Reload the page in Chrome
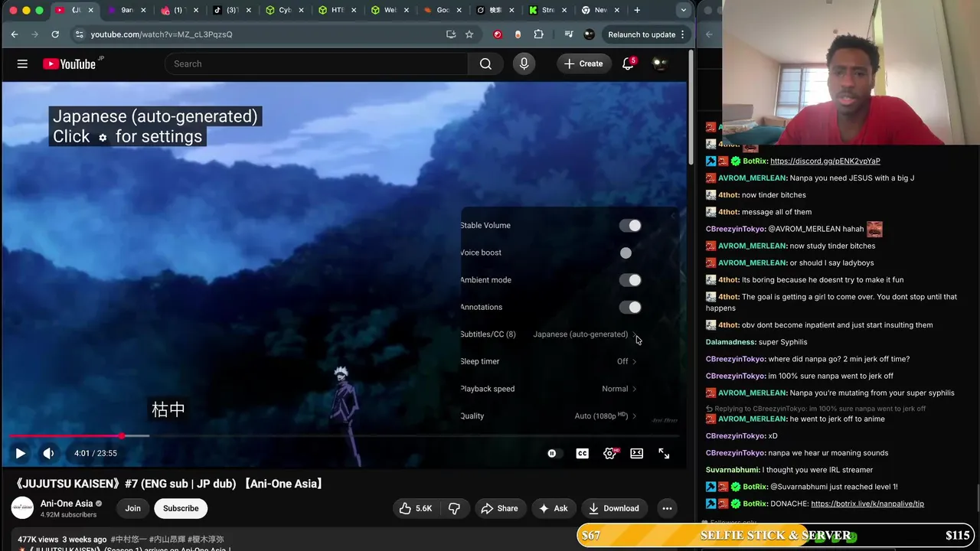This screenshot has width=980, height=551. click(55, 34)
